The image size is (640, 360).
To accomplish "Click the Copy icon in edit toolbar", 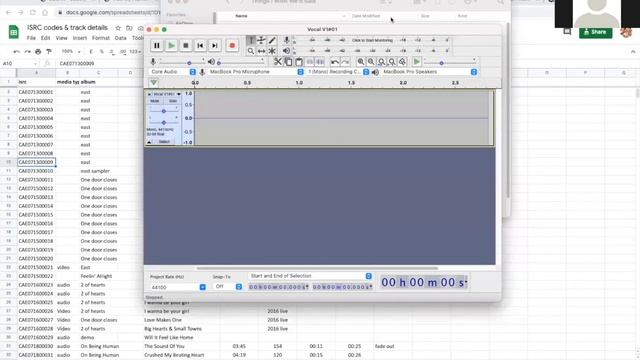I will [288, 62].
